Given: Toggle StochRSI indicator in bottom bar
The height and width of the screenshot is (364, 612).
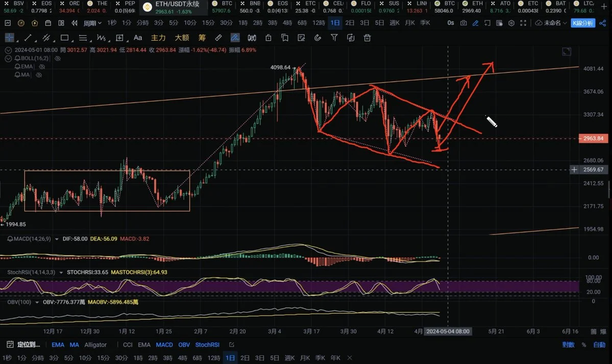Looking at the screenshot, I should click(207, 345).
